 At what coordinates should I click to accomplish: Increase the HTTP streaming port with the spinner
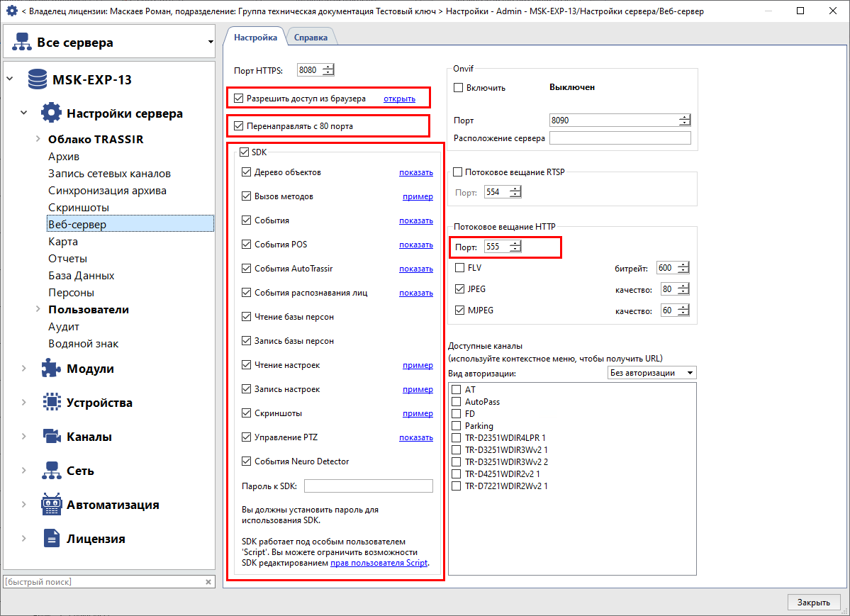pyautogui.click(x=515, y=243)
